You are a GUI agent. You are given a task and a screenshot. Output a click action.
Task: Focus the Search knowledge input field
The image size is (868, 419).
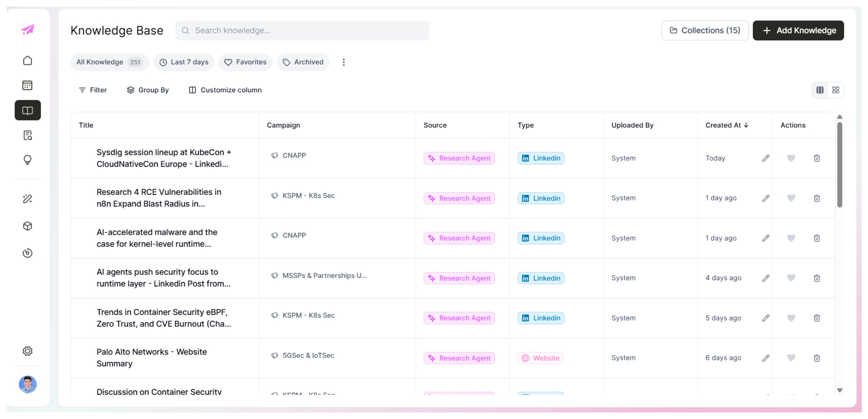(302, 31)
